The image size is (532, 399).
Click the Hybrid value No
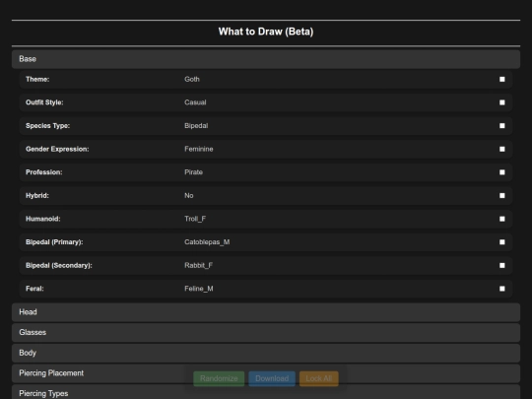pyautogui.click(x=189, y=195)
